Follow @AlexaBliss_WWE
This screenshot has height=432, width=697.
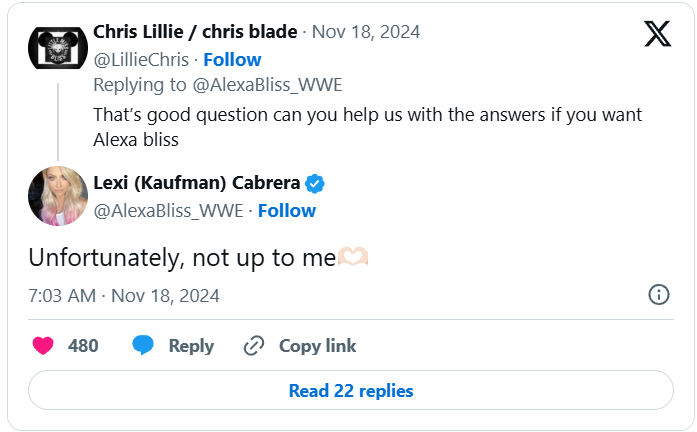(x=287, y=210)
